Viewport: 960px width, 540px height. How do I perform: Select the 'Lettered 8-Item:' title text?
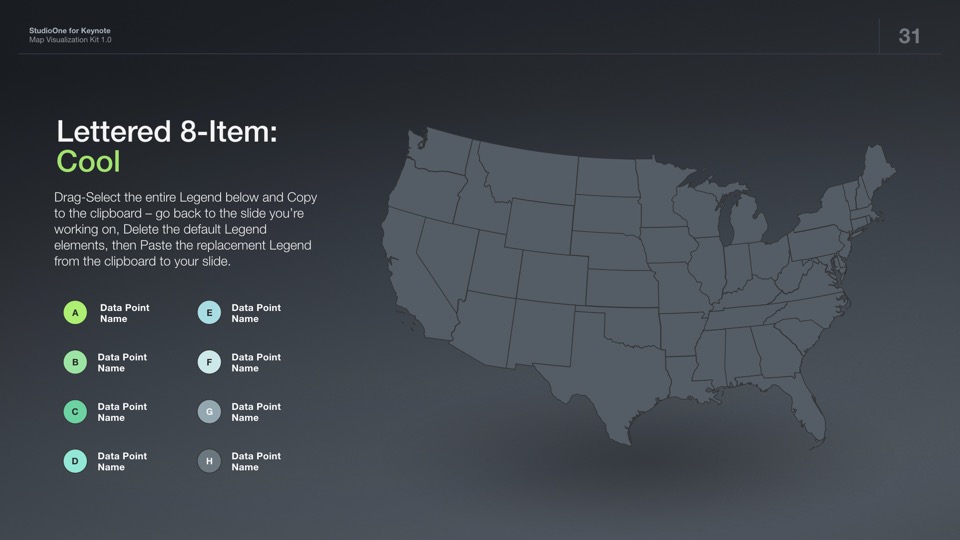pos(167,131)
